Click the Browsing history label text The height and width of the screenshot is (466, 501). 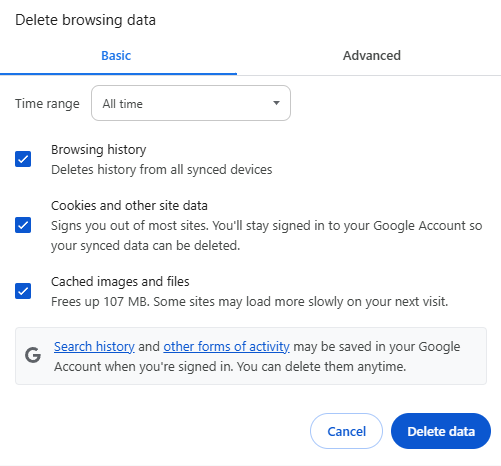[x=99, y=150]
